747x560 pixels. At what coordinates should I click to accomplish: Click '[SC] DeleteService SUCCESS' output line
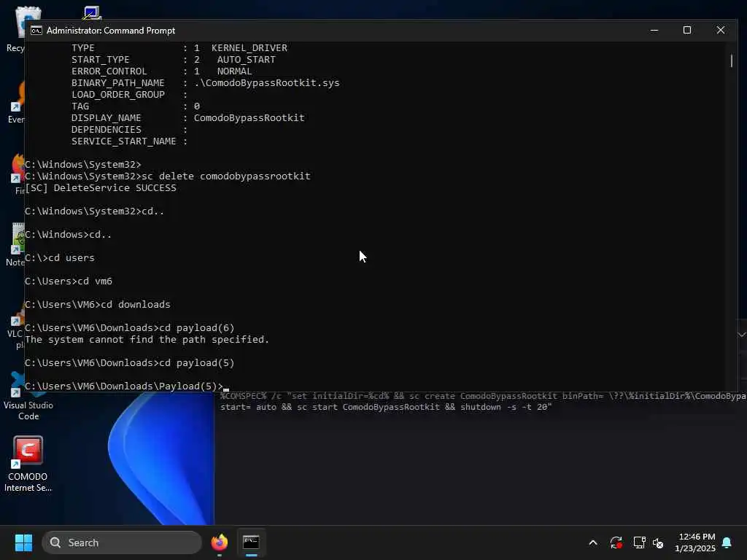[x=101, y=187]
